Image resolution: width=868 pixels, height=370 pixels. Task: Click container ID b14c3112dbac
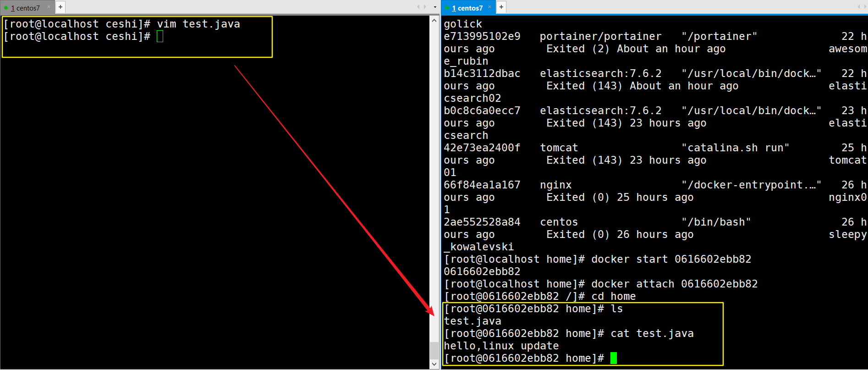(482, 73)
